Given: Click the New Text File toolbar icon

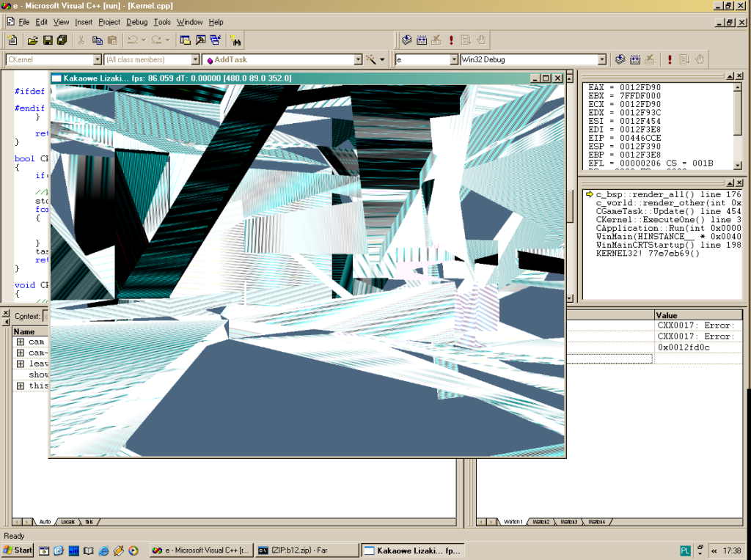Looking at the screenshot, I should [x=12, y=40].
